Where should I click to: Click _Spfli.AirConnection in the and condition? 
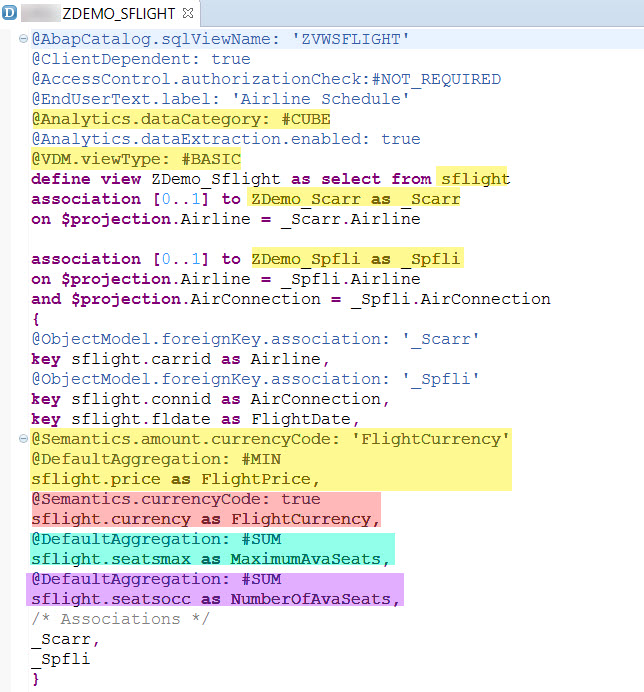pyautogui.click(x=451, y=299)
